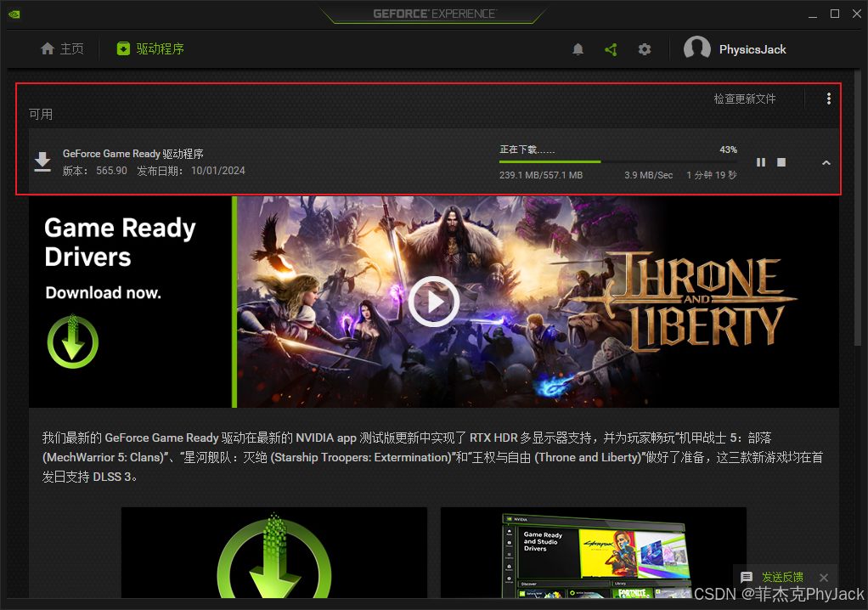868x610 pixels.
Task: Click the 可用 section heading
Action: coord(41,114)
